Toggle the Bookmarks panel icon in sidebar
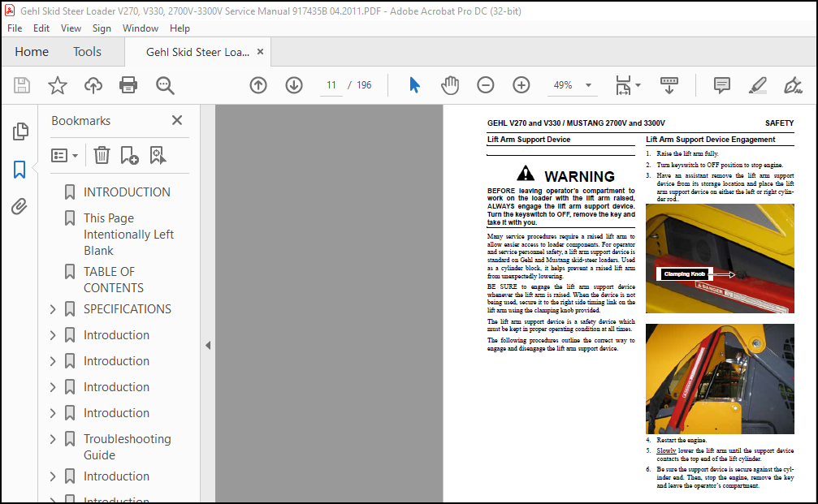This screenshot has height=504, width=818. (x=19, y=170)
